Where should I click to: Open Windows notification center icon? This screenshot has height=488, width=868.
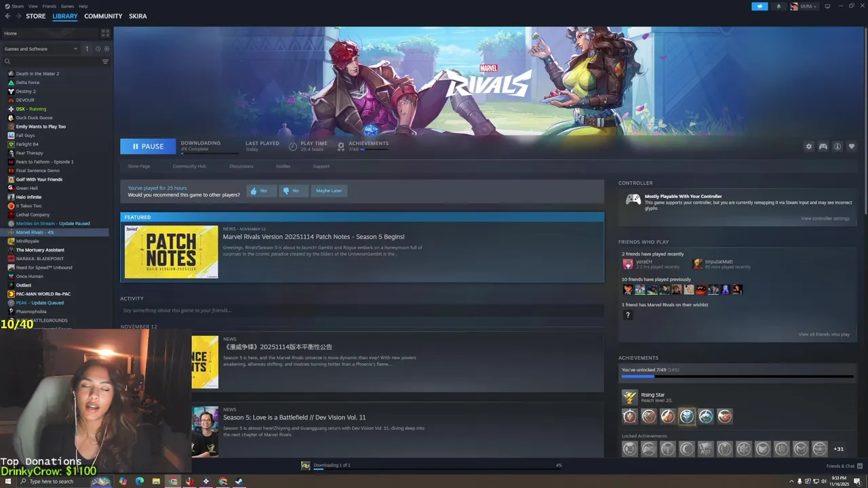click(x=857, y=481)
